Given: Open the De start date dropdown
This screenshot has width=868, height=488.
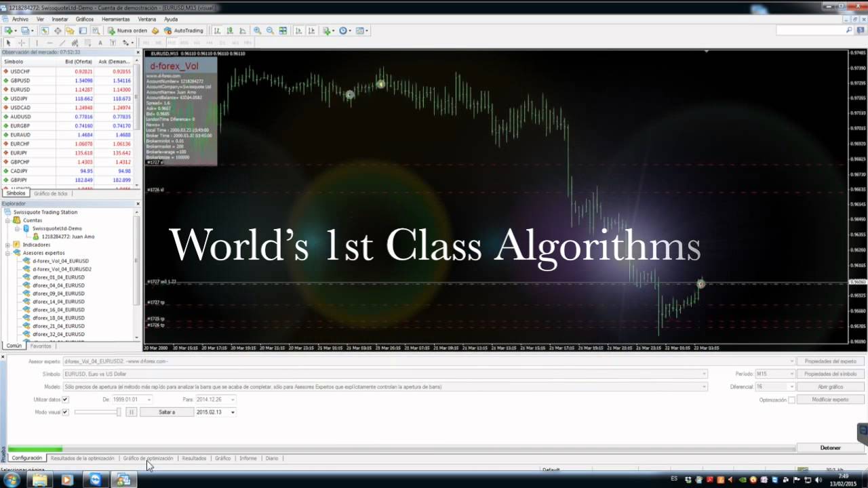Looking at the screenshot, I should [x=149, y=399].
